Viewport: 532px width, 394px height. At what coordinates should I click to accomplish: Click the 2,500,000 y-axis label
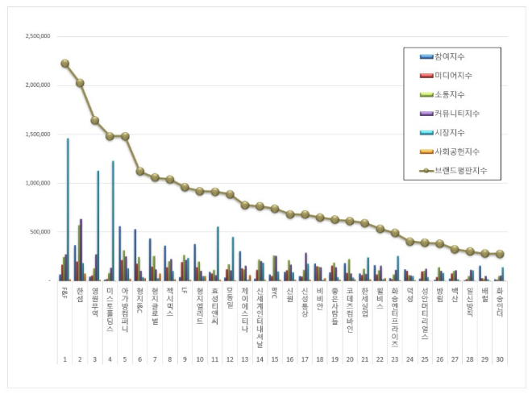click(38, 36)
